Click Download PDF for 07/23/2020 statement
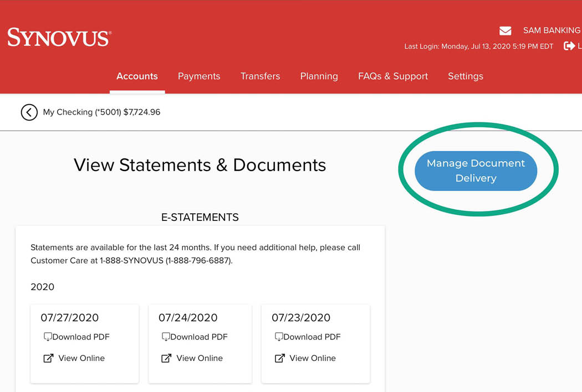This screenshot has width=582, height=392. point(312,337)
